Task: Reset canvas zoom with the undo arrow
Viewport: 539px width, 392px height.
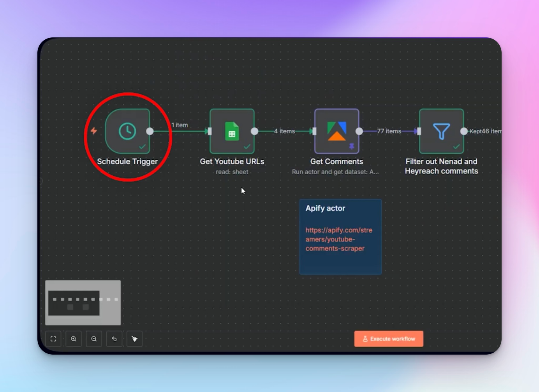Action: [114, 339]
